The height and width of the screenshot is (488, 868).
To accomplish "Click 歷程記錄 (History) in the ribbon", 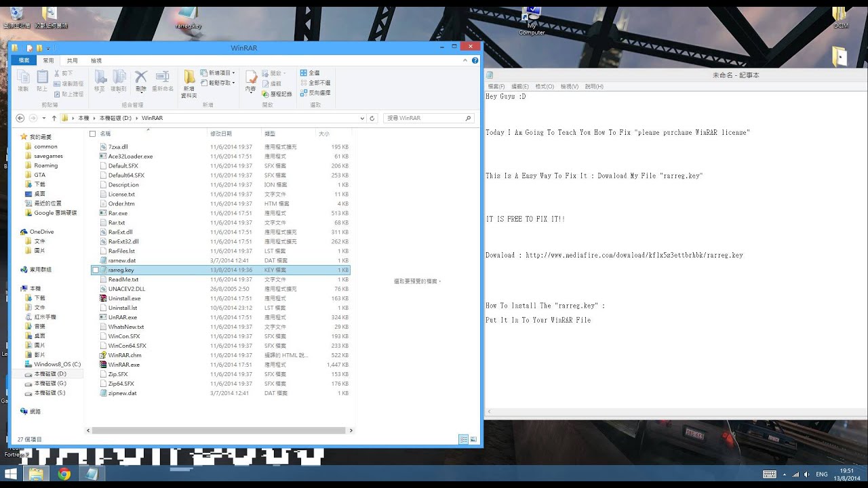I will point(277,94).
